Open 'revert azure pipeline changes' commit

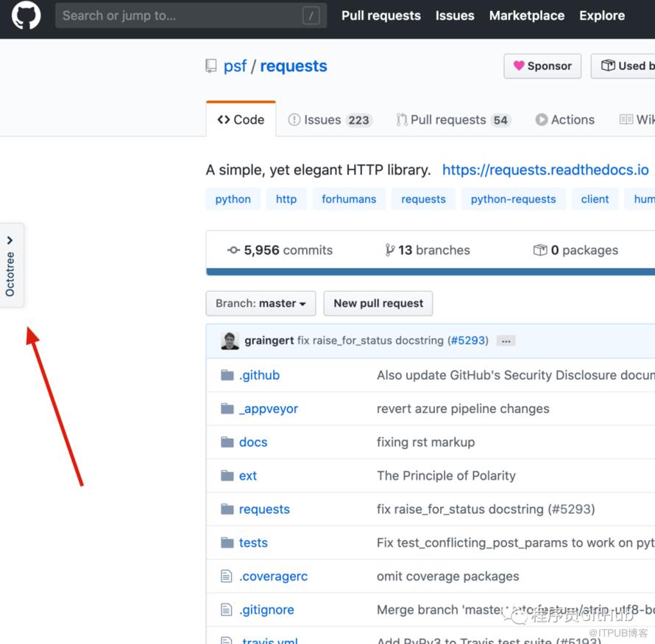point(463,408)
